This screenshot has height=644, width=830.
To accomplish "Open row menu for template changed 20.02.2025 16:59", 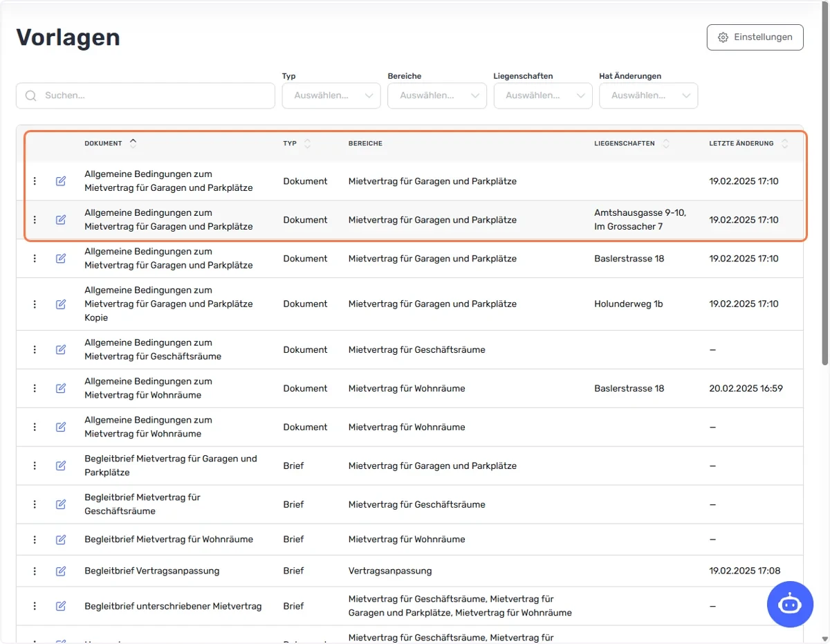I will point(35,389).
